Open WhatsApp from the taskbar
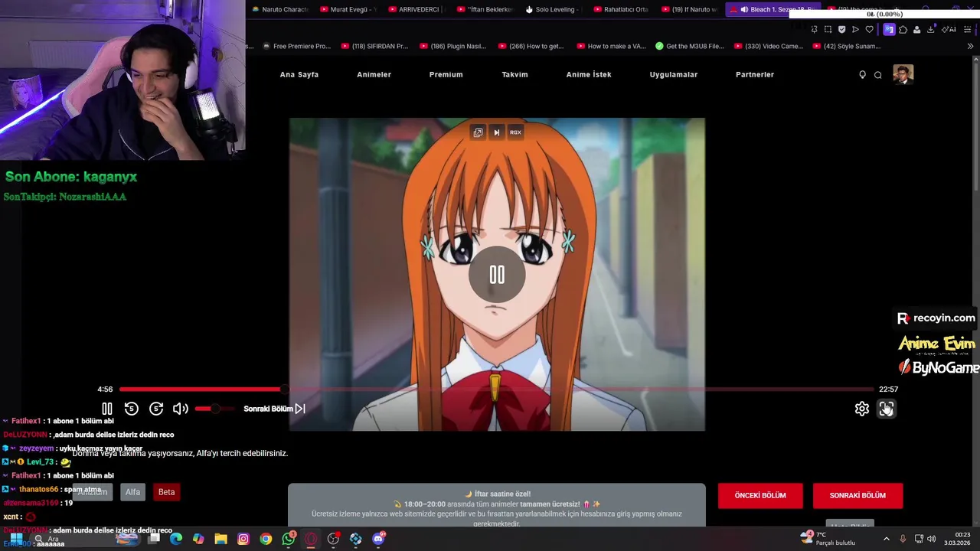 pos(289,539)
